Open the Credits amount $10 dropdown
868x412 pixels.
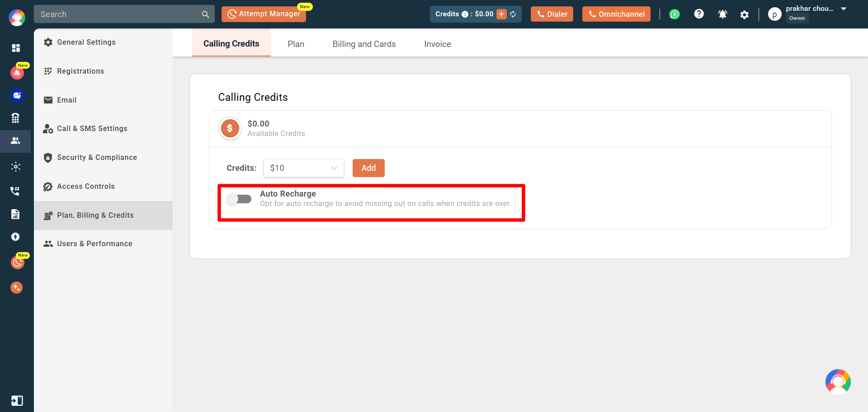(x=304, y=168)
